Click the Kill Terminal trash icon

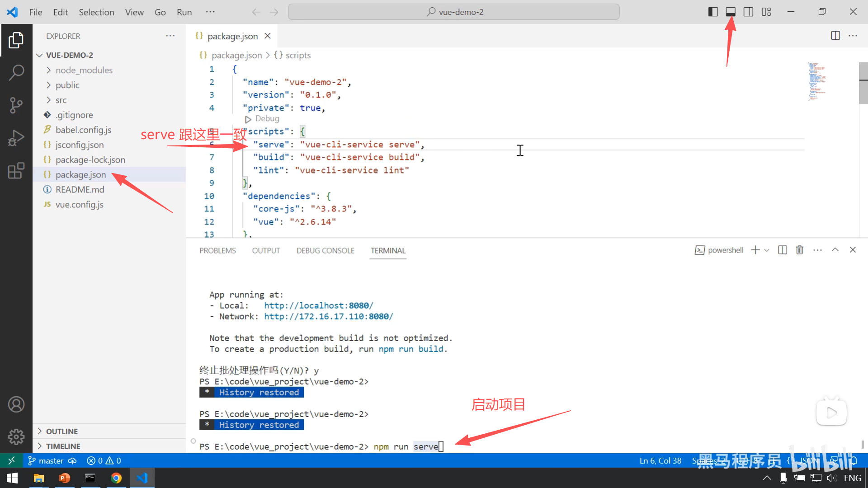pyautogui.click(x=799, y=250)
